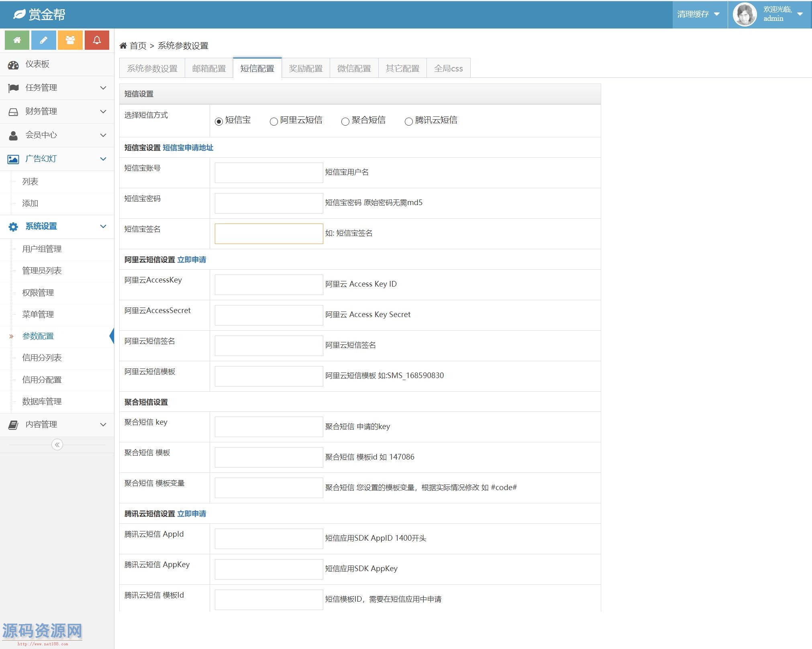Click 立即申请 link for 腾讯云短信

click(192, 514)
